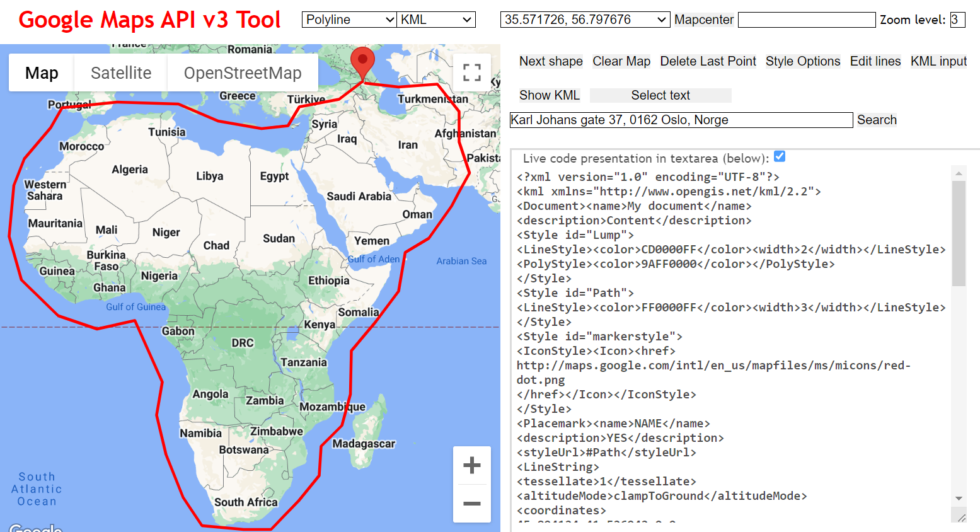
Task: Click the Gulf of Guinea label
Action: [x=135, y=307]
